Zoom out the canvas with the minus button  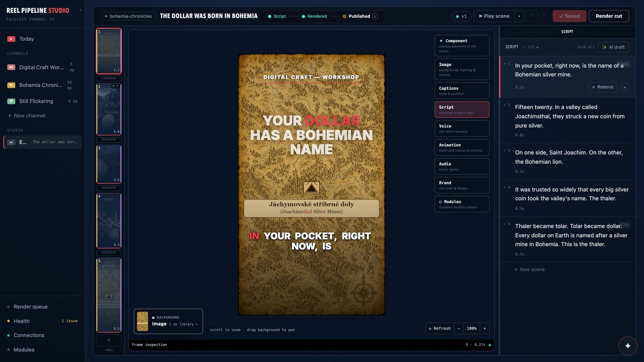point(458,329)
